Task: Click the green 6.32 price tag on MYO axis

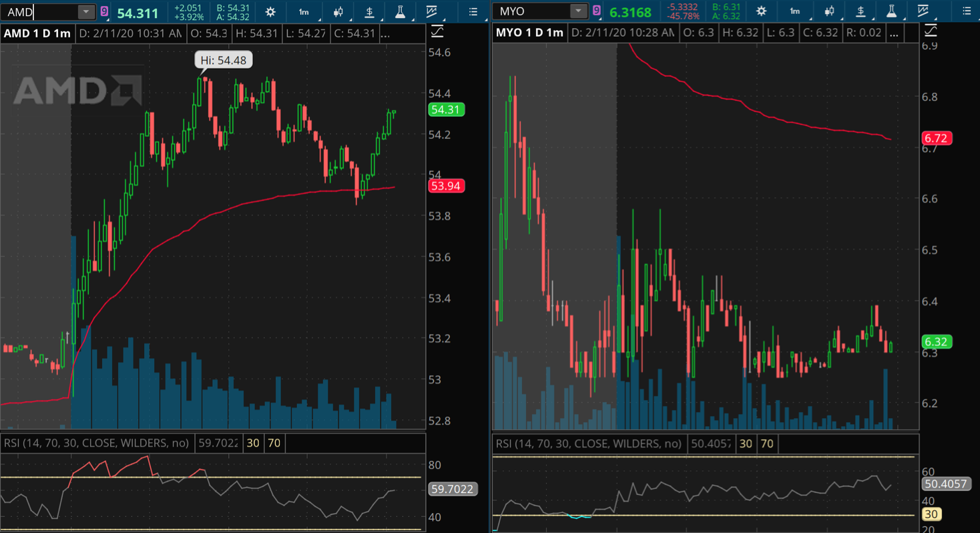Action: pos(936,341)
